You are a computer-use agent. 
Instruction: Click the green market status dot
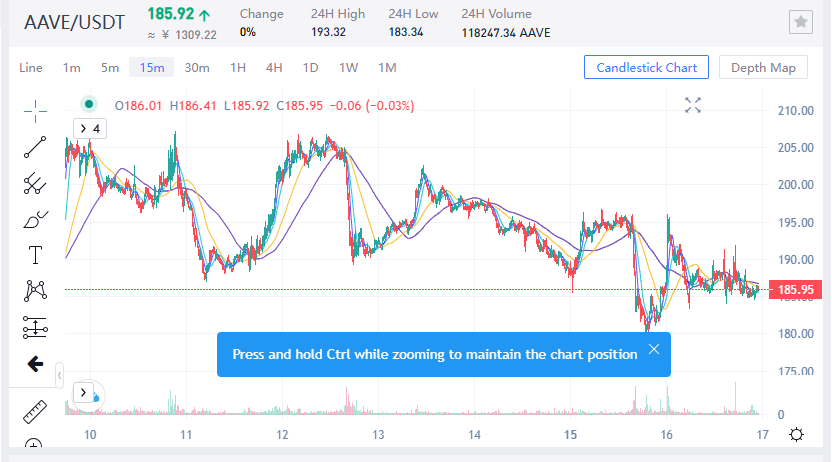point(89,104)
